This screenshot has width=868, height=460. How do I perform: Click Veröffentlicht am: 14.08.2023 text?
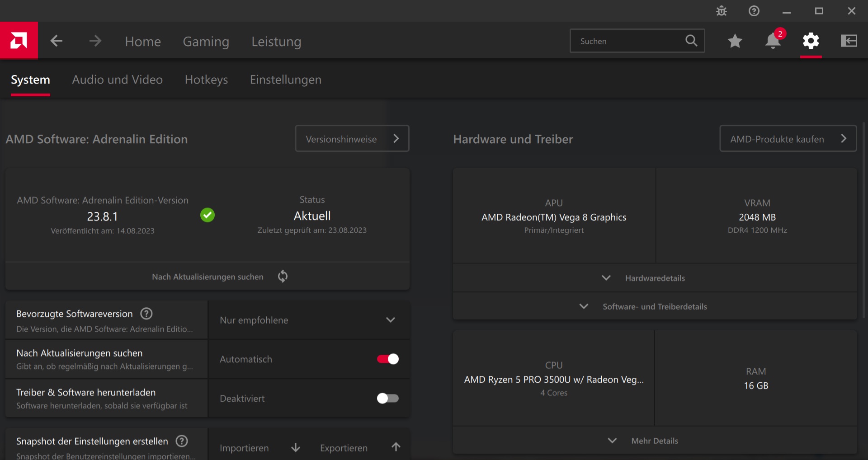[x=103, y=231]
